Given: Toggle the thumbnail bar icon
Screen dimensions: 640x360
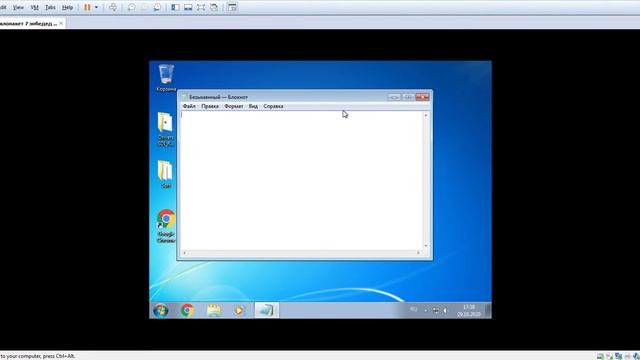Looking at the screenshot, I should pyautogui.click(x=188, y=7).
